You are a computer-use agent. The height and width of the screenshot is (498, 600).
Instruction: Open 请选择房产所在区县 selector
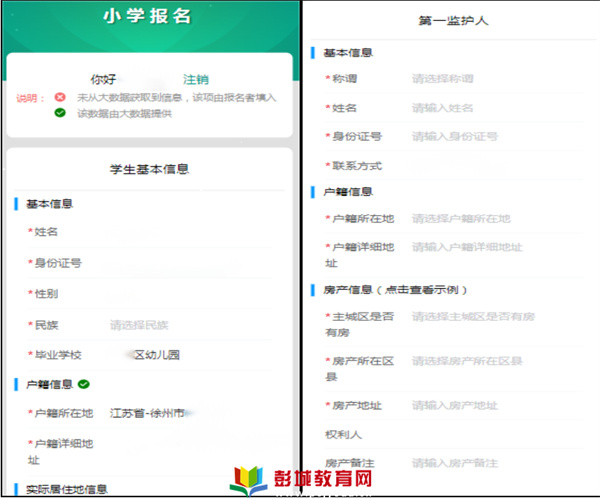click(467, 361)
